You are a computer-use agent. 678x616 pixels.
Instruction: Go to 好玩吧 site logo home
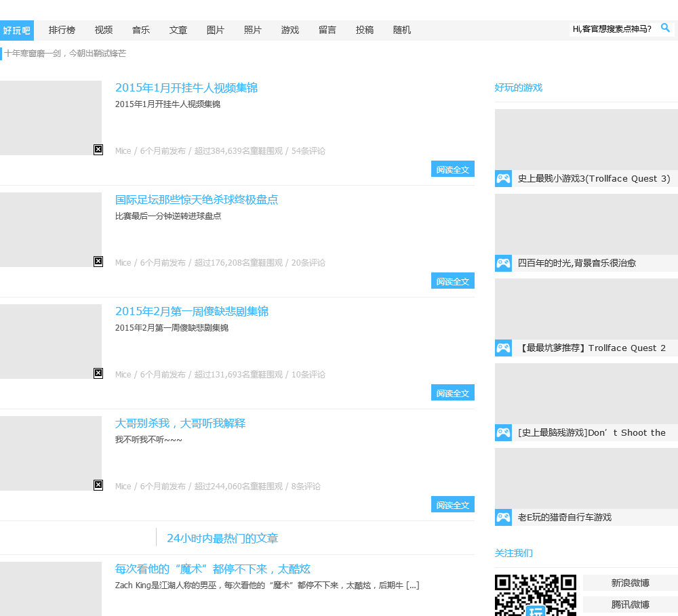point(17,30)
